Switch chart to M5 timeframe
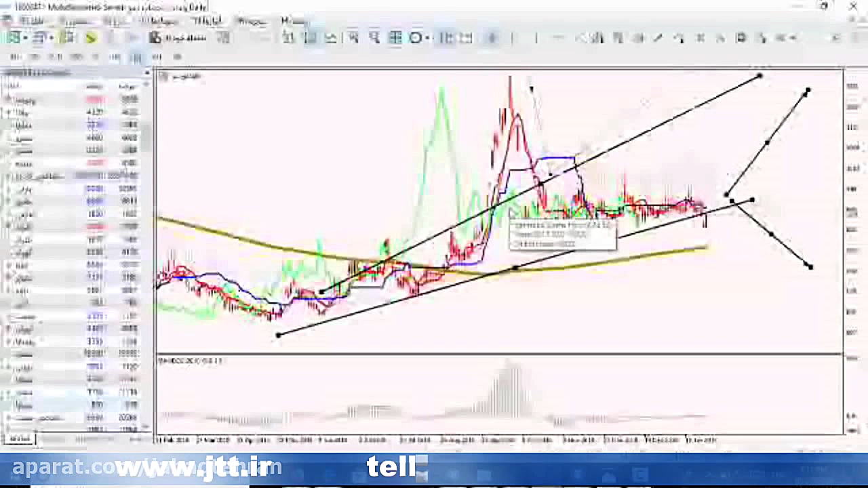The height and width of the screenshot is (488, 868). 35,57
